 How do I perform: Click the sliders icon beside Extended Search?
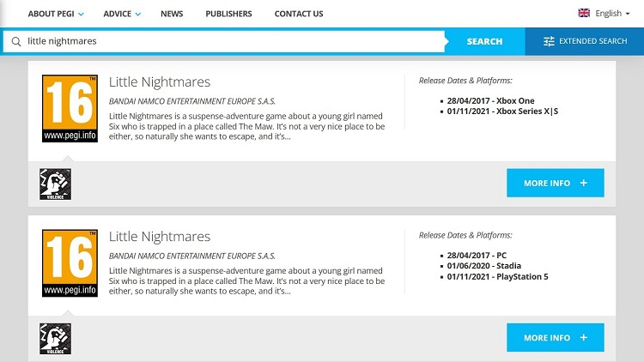click(548, 41)
